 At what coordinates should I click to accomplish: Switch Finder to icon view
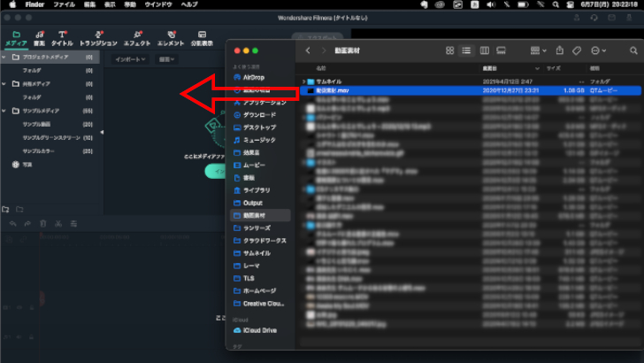pyautogui.click(x=449, y=50)
